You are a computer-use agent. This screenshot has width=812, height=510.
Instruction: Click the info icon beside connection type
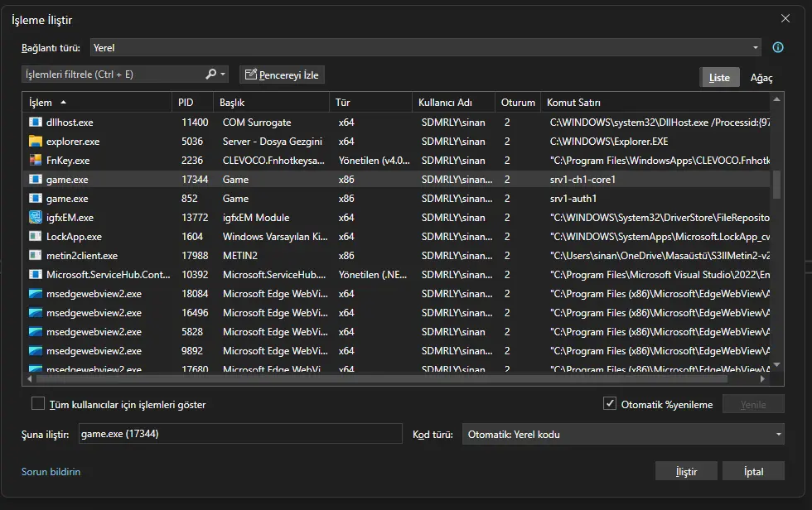point(778,47)
